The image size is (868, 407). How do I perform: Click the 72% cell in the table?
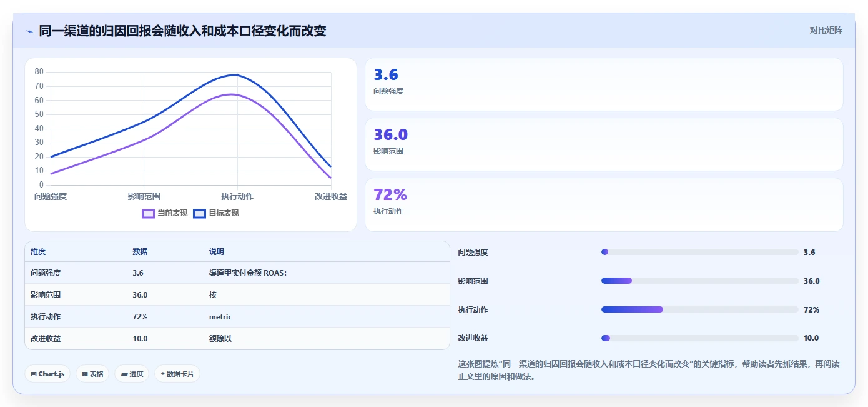pyautogui.click(x=140, y=317)
